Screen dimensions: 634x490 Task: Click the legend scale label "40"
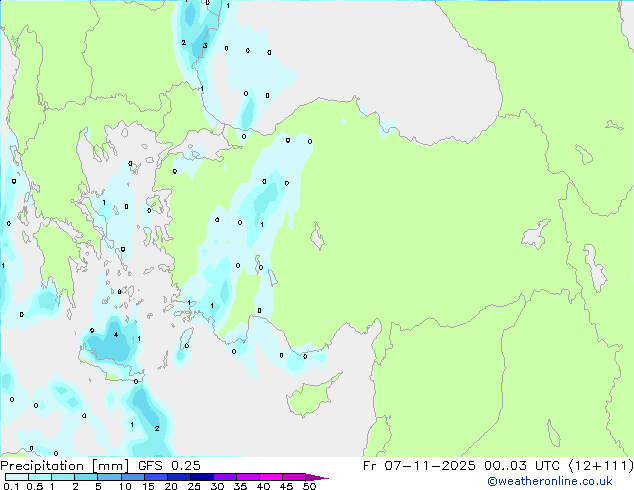[263, 486]
